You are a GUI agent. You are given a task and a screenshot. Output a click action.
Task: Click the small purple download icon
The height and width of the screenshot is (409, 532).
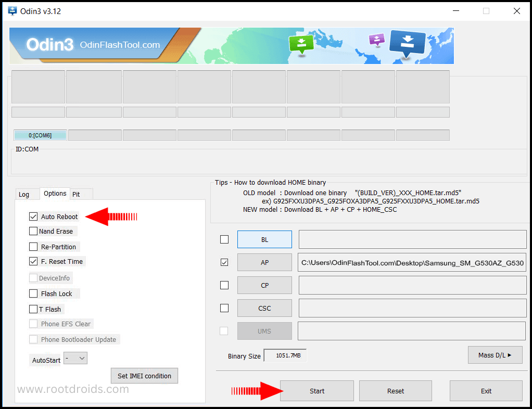click(x=376, y=40)
